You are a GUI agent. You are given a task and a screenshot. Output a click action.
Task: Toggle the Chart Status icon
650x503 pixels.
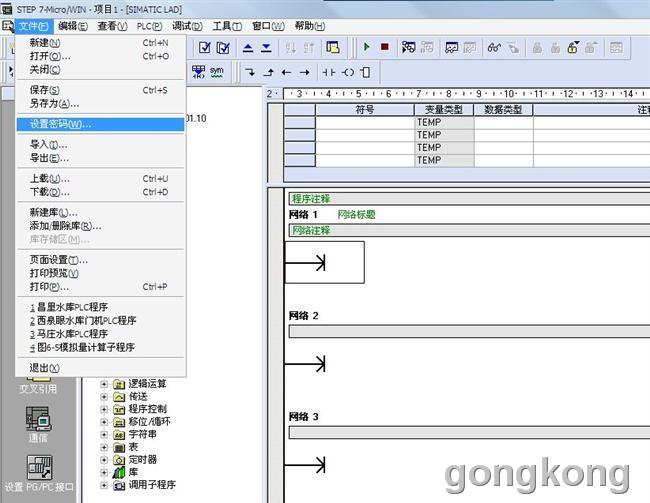pyautogui.click(x=451, y=48)
